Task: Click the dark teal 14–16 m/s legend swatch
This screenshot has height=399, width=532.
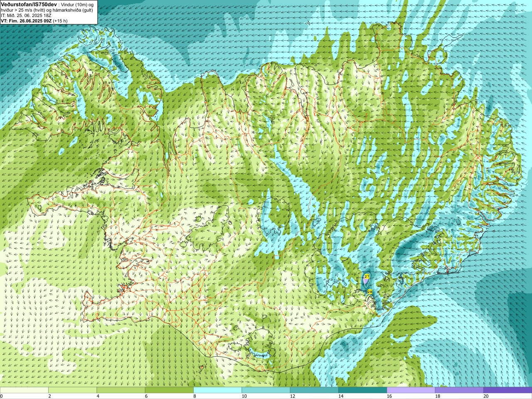Action: pyautogui.click(x=362, y=390)
